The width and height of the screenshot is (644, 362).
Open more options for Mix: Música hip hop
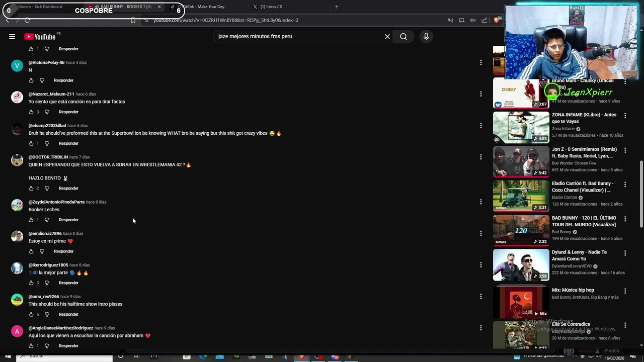coord(625,291)
